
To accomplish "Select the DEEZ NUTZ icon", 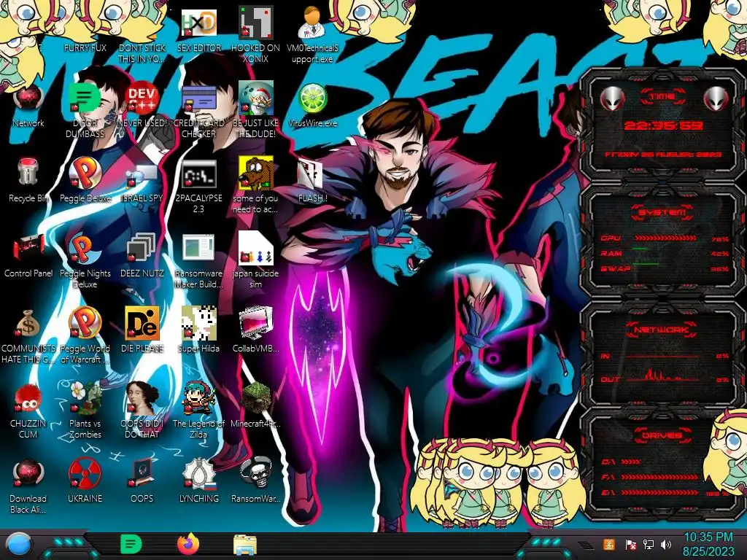I will coord(142,256).
